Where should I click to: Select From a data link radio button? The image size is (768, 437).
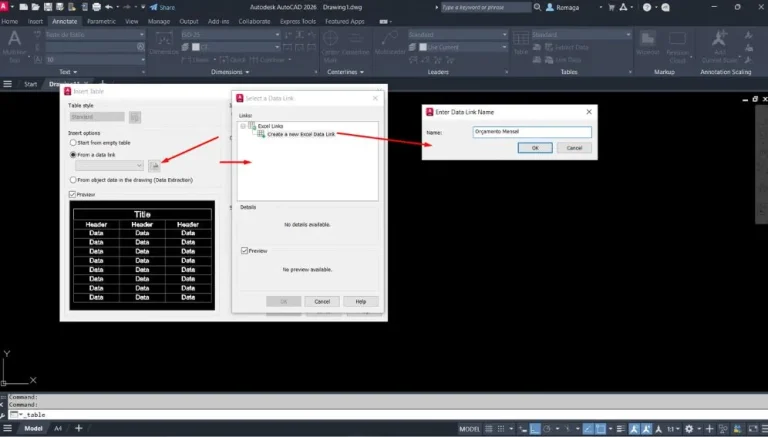[x=73, y=154]
